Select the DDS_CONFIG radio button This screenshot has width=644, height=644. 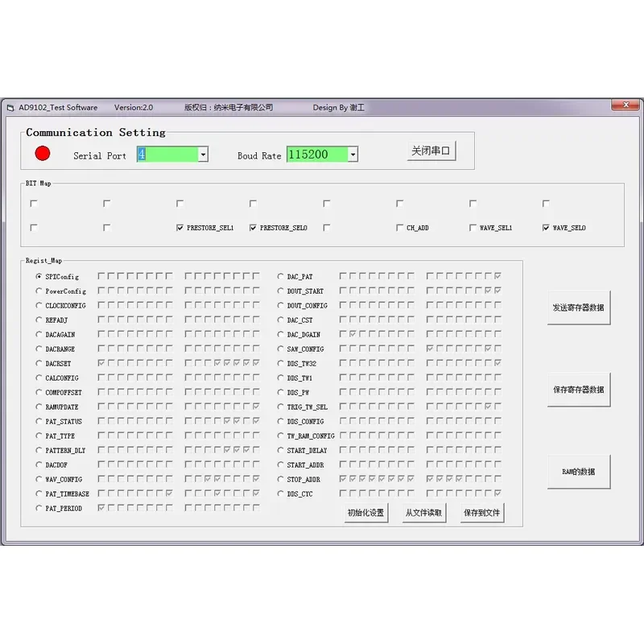click(280, 421)
